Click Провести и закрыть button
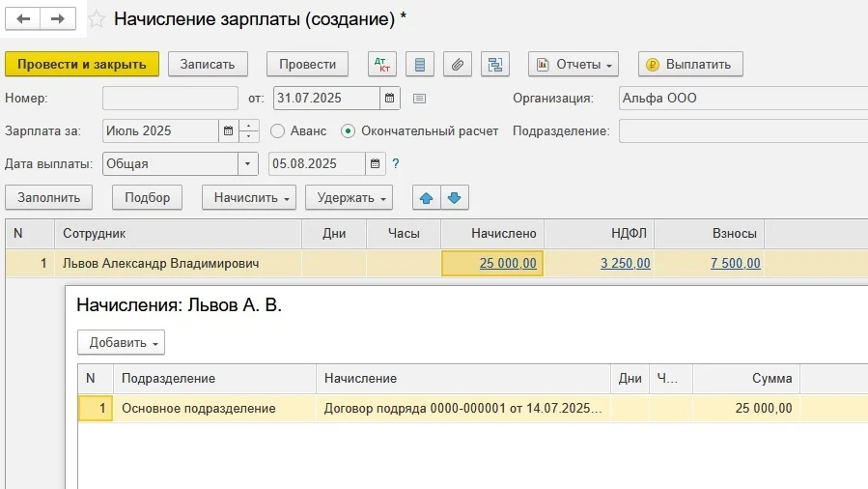Screen dimensions: 868x489 point(82,65)
